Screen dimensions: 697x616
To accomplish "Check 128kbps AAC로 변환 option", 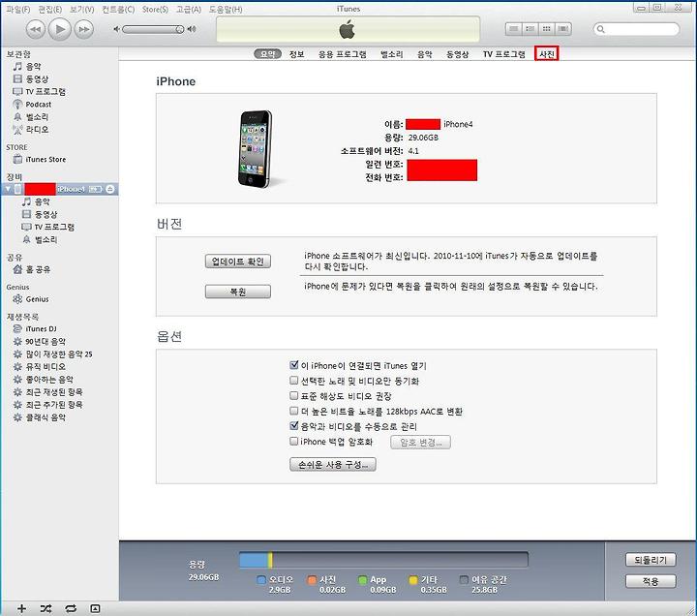I will [x=294, y=411].
